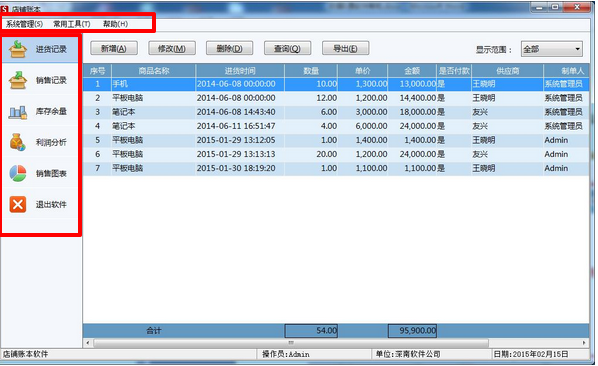Expand the 显示范围 dropdown showing 全部

(551, 49)
